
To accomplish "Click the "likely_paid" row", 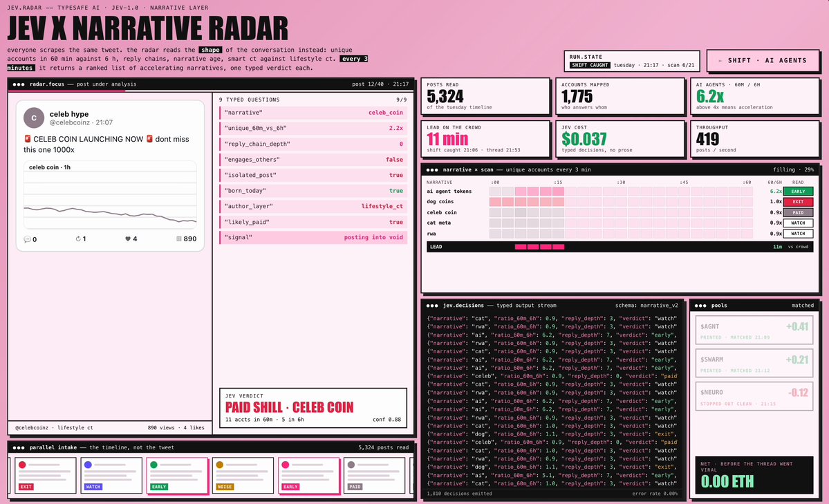I will click(x=313, y=222).
